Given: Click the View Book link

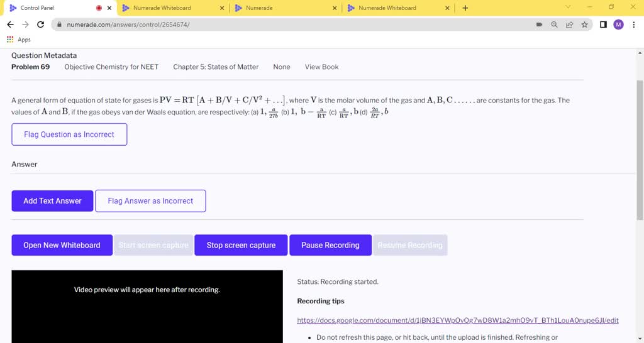Looking at the screenshot, I should click(x=321, y=67).
